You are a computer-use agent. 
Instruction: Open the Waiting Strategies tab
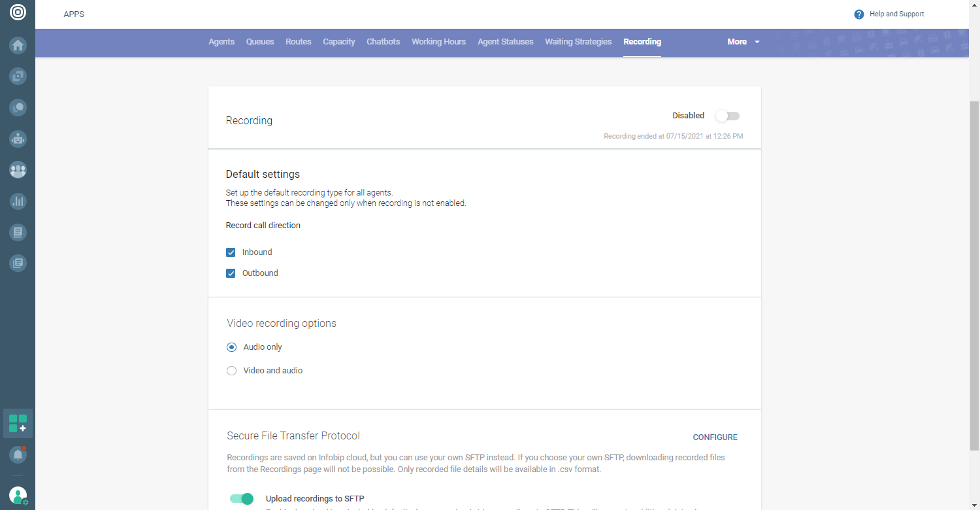578,42
